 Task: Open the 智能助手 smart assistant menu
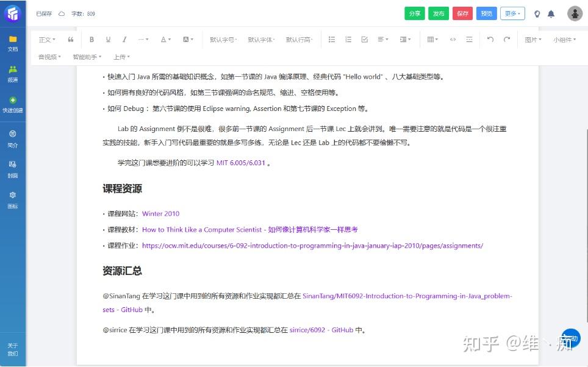click(x=87, y=57)
